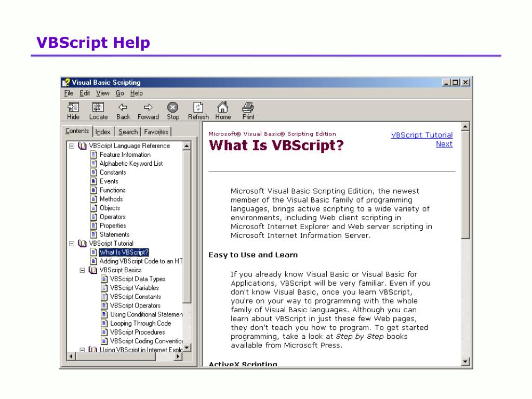The height and width of the screenshot is (399, 532).
Task: Click the Next link
Action: click(x=444, y=144)
